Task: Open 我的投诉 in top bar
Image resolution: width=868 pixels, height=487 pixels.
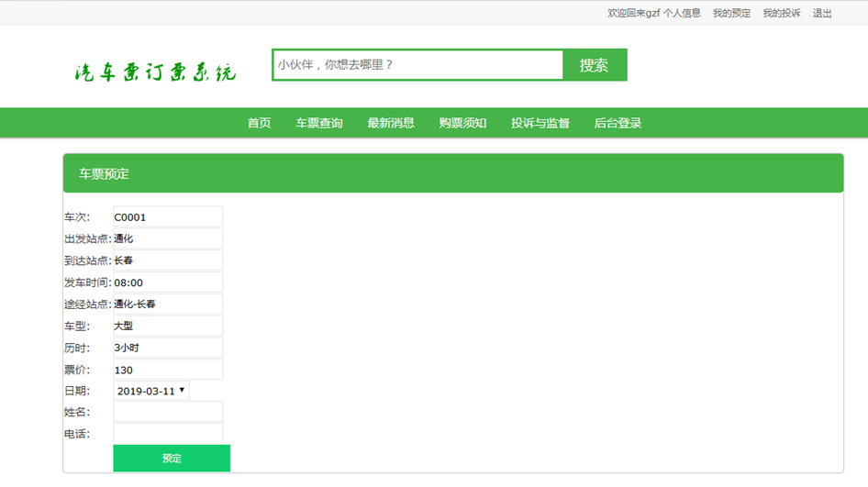Action: (781, 13)
